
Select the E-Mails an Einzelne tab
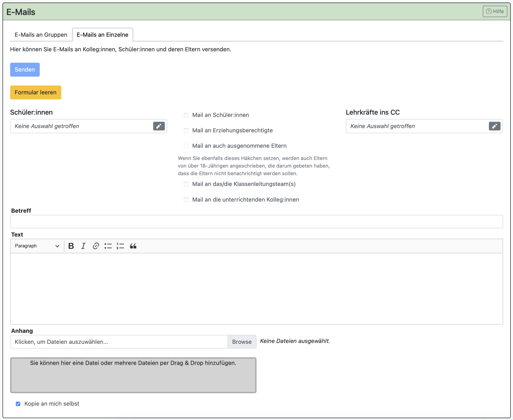102,35
